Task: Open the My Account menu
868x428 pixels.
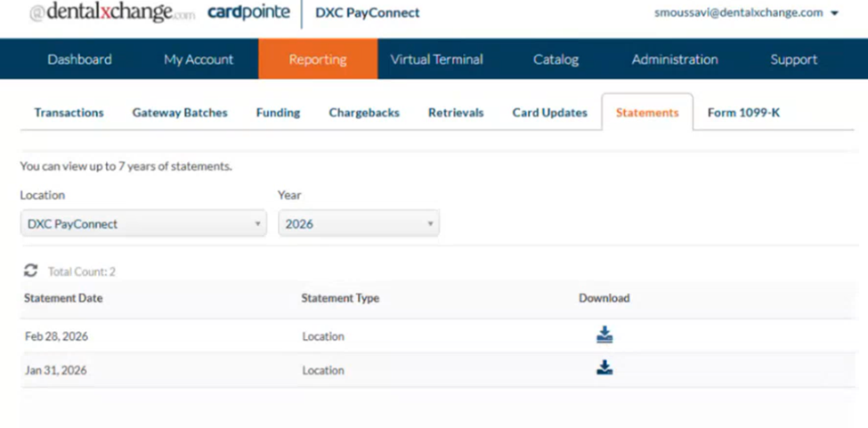Action: point(199,59)
